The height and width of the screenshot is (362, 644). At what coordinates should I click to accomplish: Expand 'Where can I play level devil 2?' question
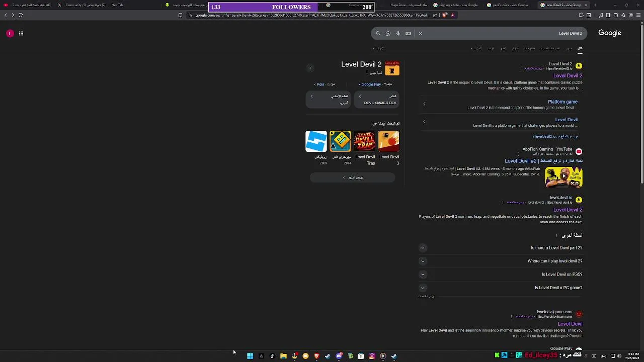click(423, 261)
